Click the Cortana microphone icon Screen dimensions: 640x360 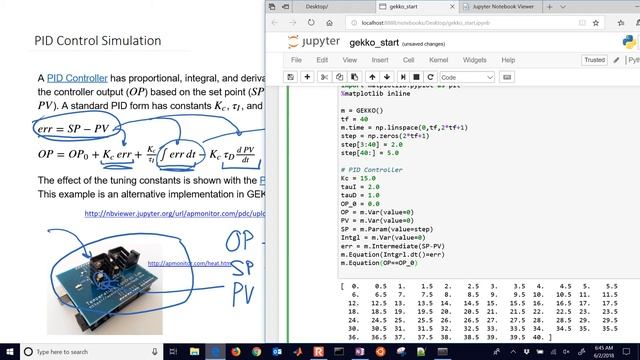pos(155,351)
